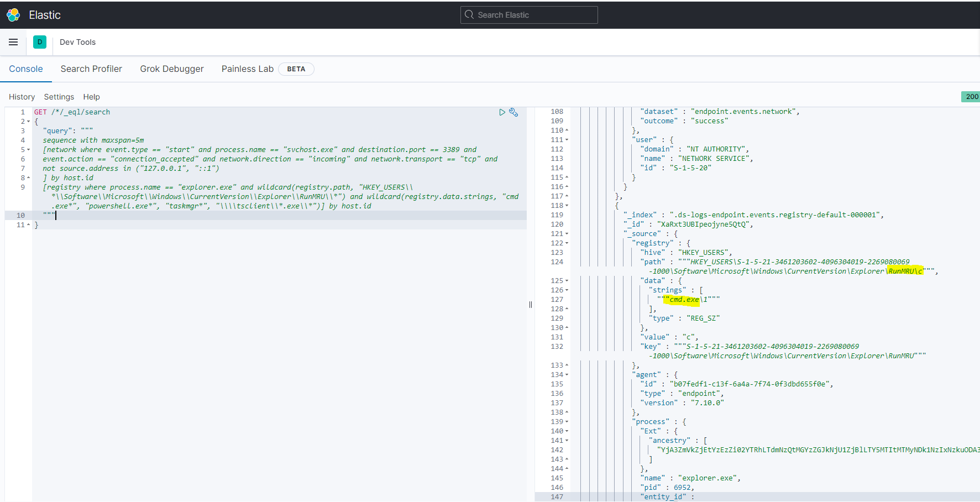Open the Painless Lab tab
The width and height of the screenshot is (980, 502).
click(247, 69)
